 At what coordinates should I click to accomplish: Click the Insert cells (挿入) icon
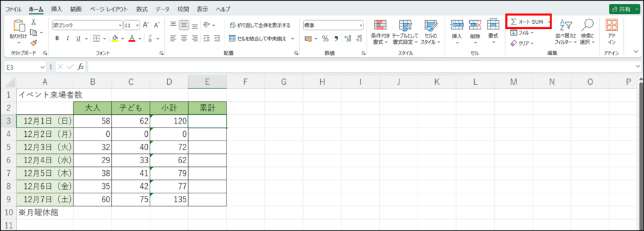457,25
